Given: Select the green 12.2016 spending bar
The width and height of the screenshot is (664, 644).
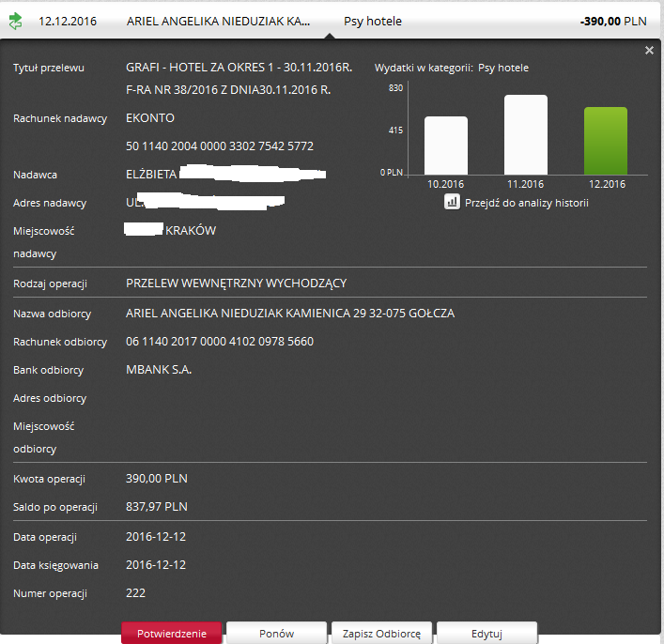Looking at the screenshot, I should click(x=605, y=139).
